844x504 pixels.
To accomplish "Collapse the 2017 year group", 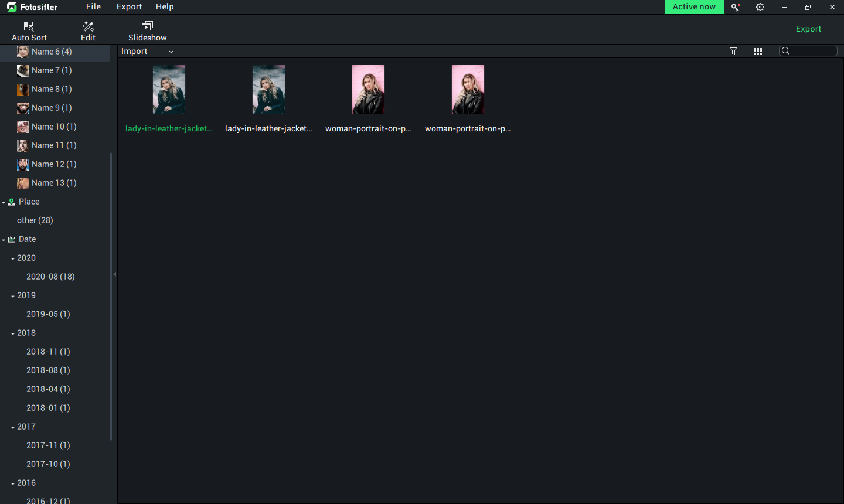I will tap(13, 428).
